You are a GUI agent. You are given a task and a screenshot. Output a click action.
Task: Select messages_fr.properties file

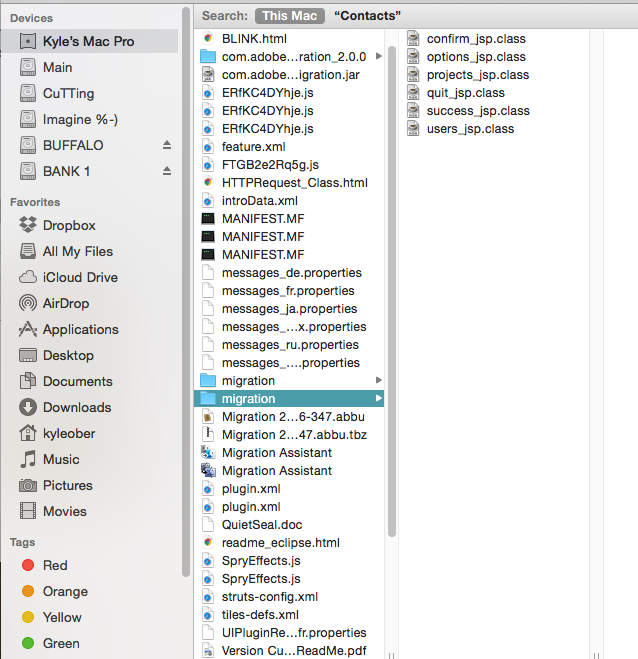click(289, 291)
